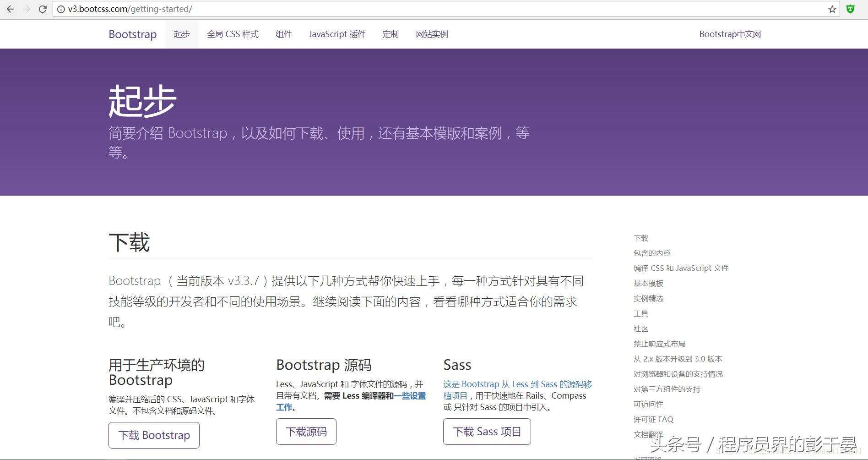868x460 pixels.
Task: Jump to 对第三方组件的支持
Action: click(667, 389)
